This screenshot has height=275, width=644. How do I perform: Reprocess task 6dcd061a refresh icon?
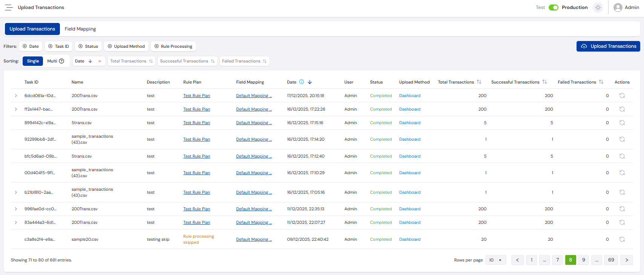click(622, 96)
